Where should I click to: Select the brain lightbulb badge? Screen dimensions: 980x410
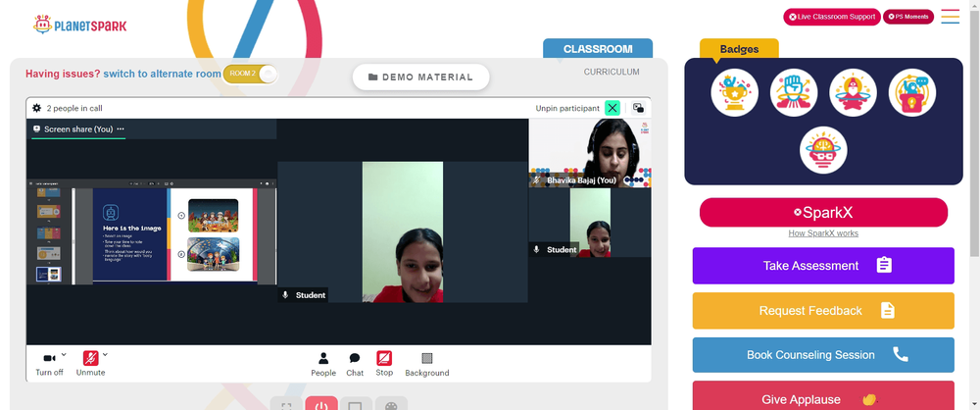[x=823, y=151]
